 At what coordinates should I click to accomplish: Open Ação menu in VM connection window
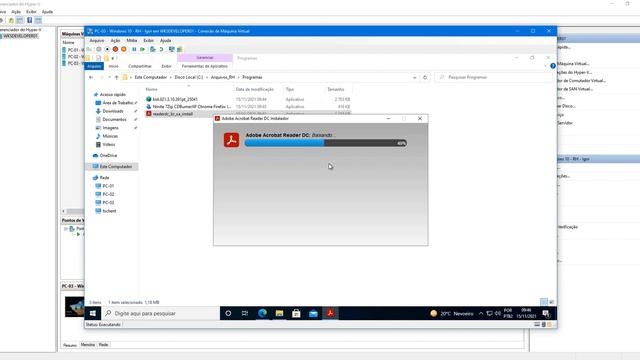click(x=116, y=40)
